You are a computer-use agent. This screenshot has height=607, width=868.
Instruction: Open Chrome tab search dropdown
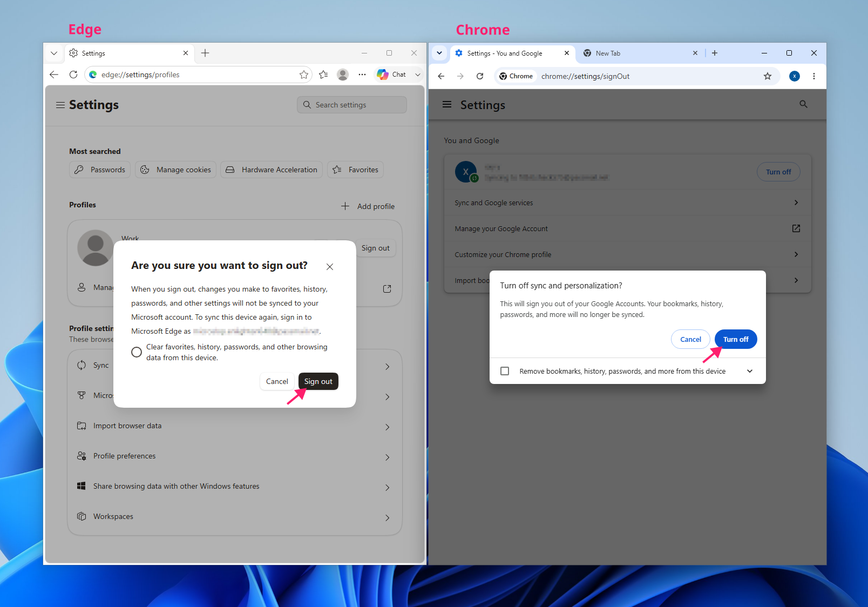[439, 53]
